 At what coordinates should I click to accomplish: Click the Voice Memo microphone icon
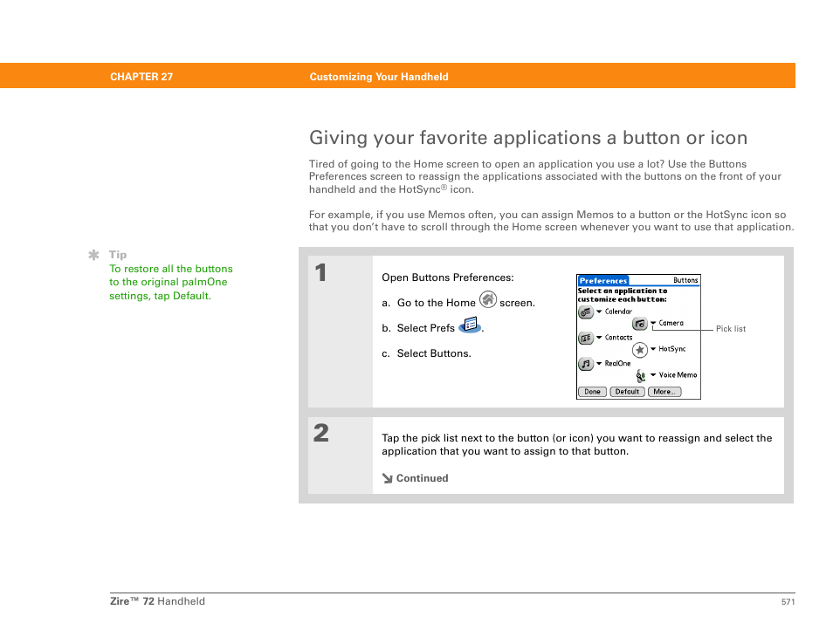click(x=641, y=376)
